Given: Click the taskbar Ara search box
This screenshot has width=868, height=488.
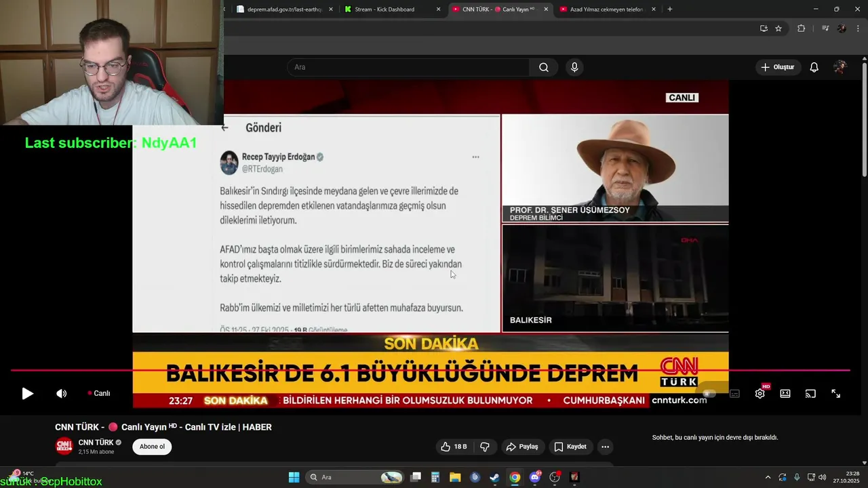Looking at the screenshot, I should pyautogui.click(x=355, y=477).
